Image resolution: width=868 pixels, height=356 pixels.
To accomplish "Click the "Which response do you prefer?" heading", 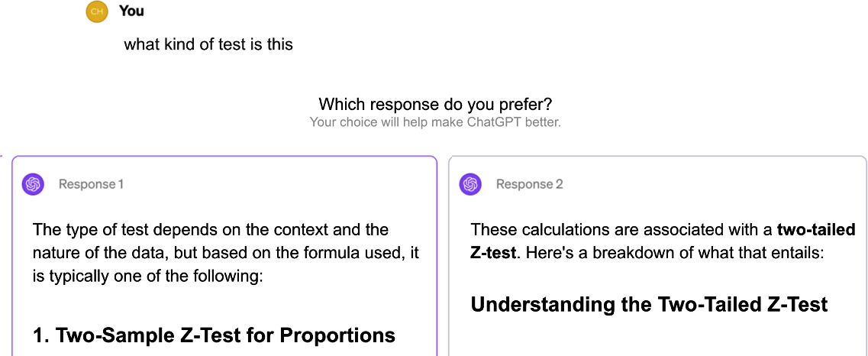I will click(x=435, y=104).
